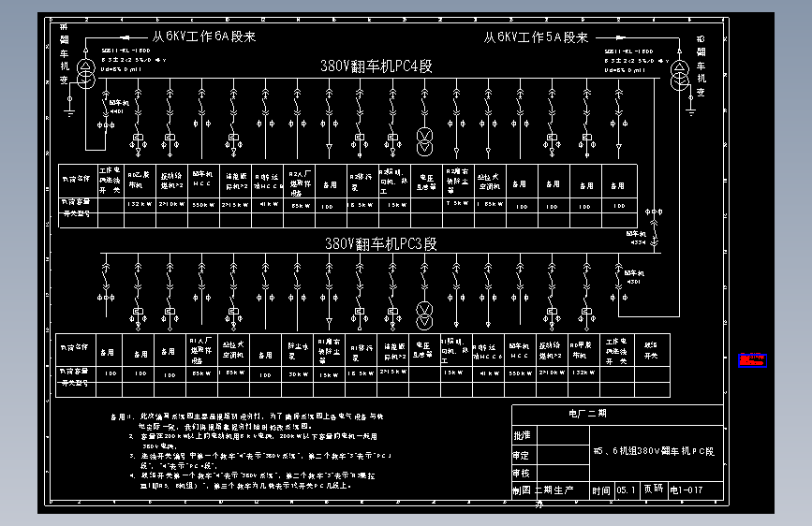Select the label '从6KV工作5A段来'

[536, 37]
